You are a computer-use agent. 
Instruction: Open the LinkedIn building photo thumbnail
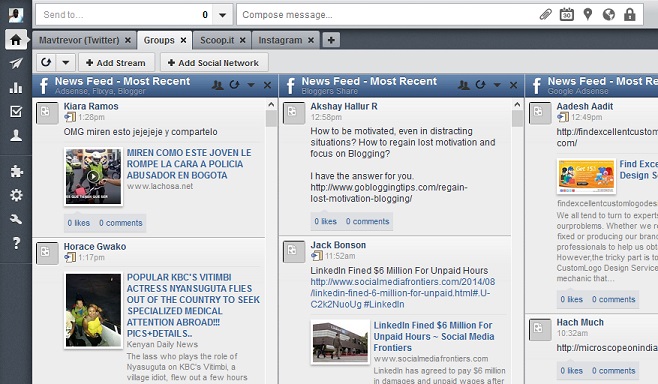(340, 342)
